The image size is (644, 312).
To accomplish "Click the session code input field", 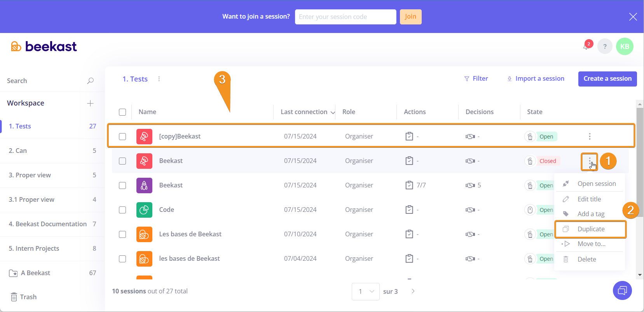I will pos(346,17).
